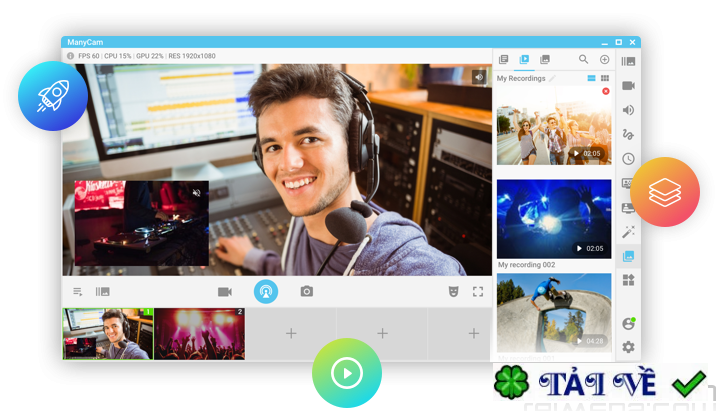718x411 pixels.
Task: Click the info icon beside FPS stats
Action: (71, 56)
